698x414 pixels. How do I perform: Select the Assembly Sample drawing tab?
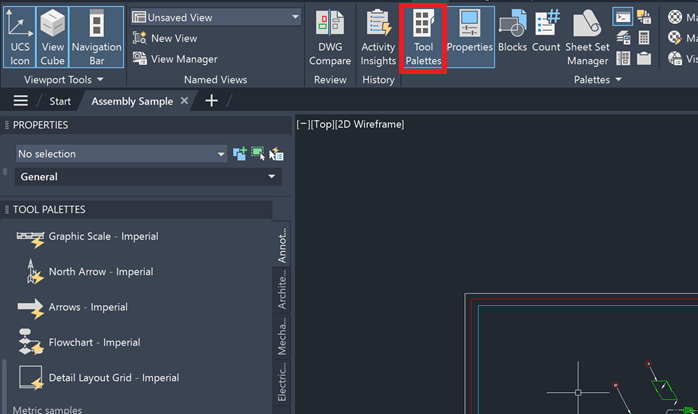132,101
